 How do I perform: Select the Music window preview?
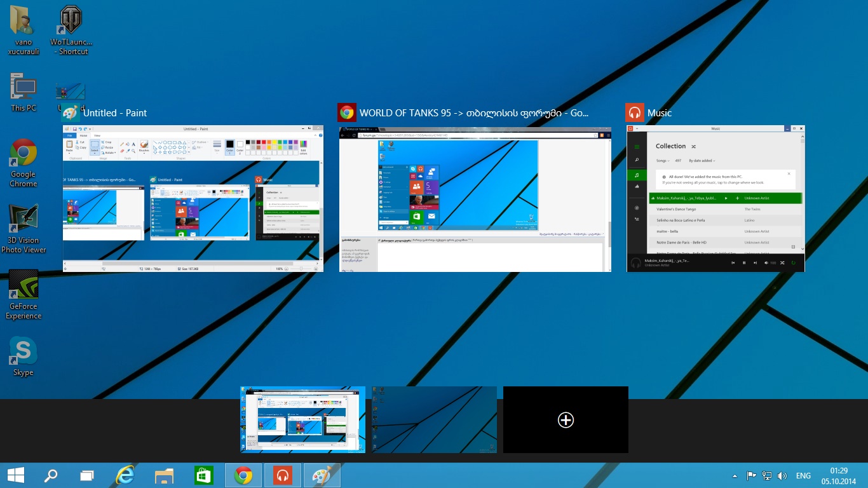click(x=715, y=198)
